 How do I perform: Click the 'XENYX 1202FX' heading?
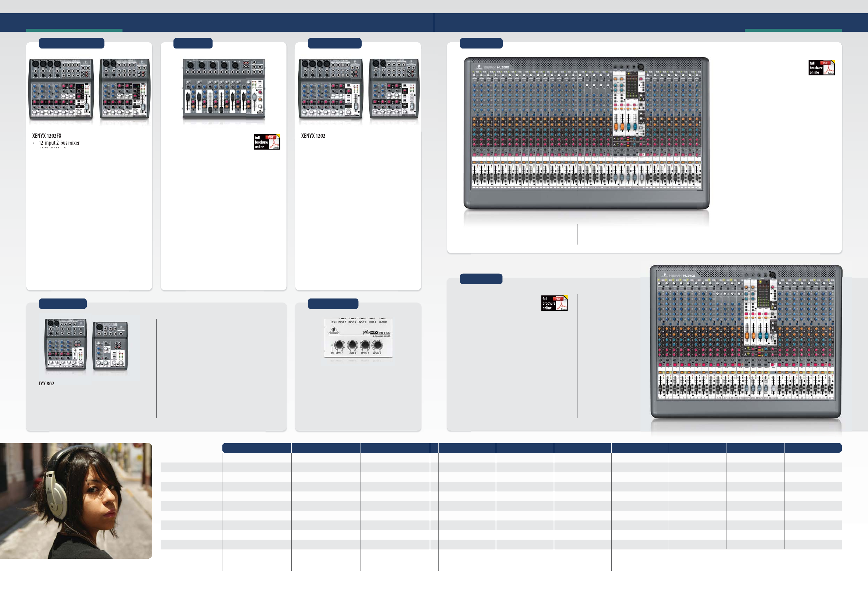pyautogui.click(x=47, y=136)
